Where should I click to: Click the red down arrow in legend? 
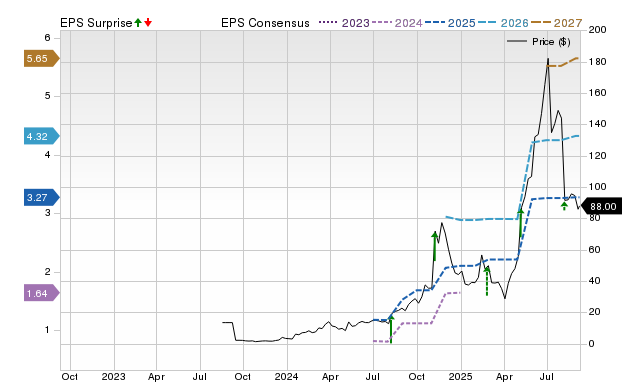pyautogui.click(x=148, y=22)
